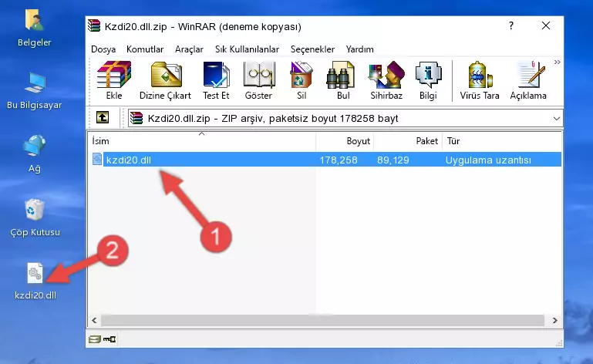Click the disk drive status bar icon

(x=95, y=339)
